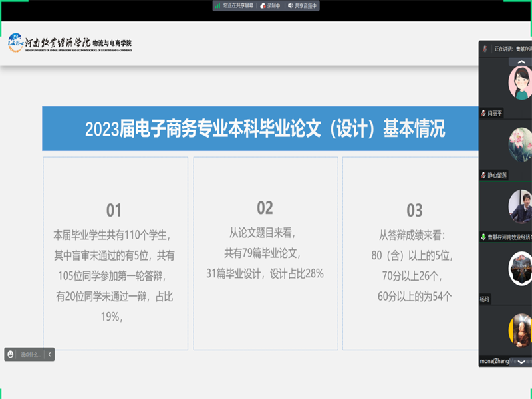
Task: Click the shared audio speaker icon
Action: pos(291,5)
